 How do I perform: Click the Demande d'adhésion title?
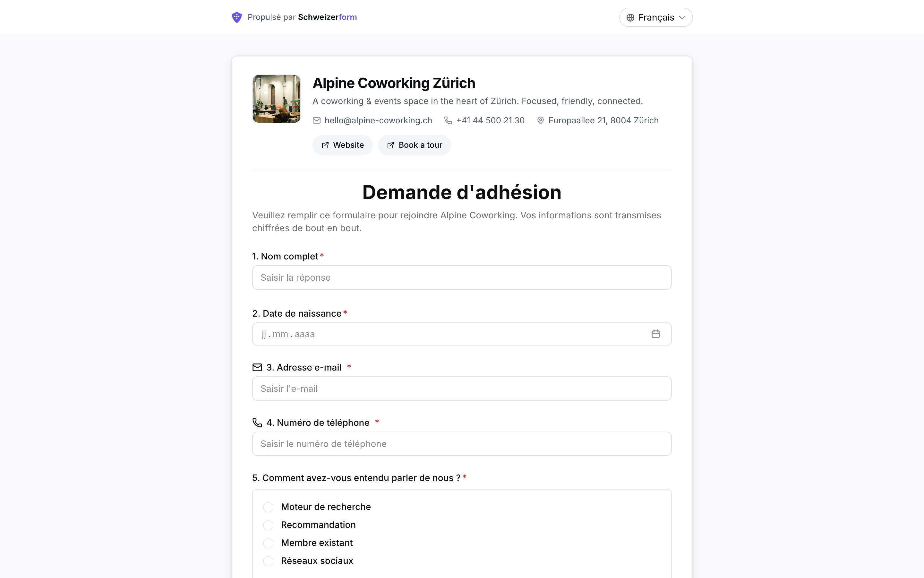[x=462, y=192]
